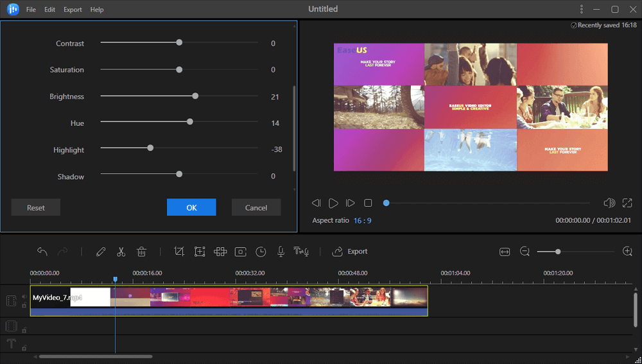Start voiceover recording with microphone icon
642x364 pixels.
[281, 252]
